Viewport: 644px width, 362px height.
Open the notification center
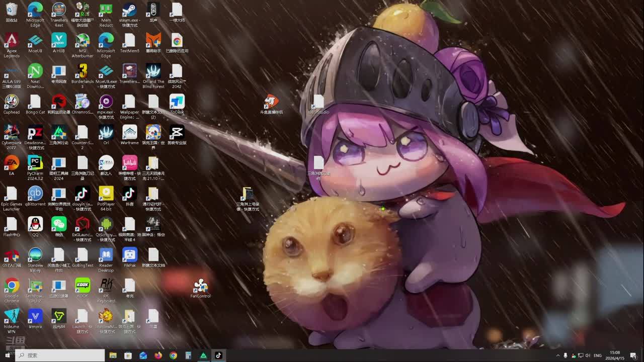point(633,355)
